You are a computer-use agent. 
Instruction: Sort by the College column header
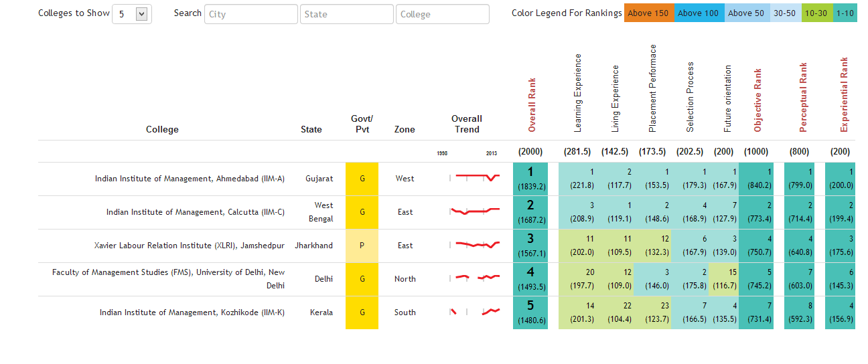(x=162, y=129)
